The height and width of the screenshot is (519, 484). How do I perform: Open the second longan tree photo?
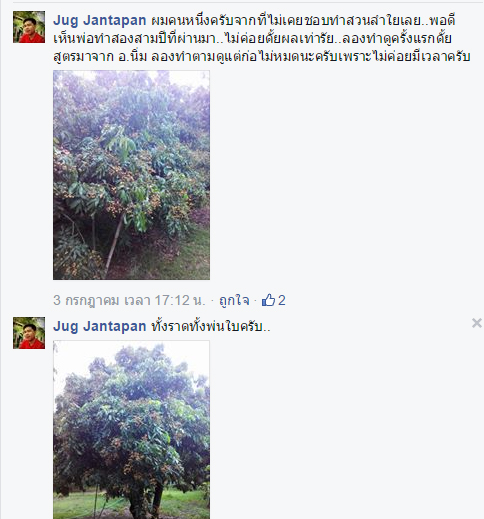click(x=131, y=430)
